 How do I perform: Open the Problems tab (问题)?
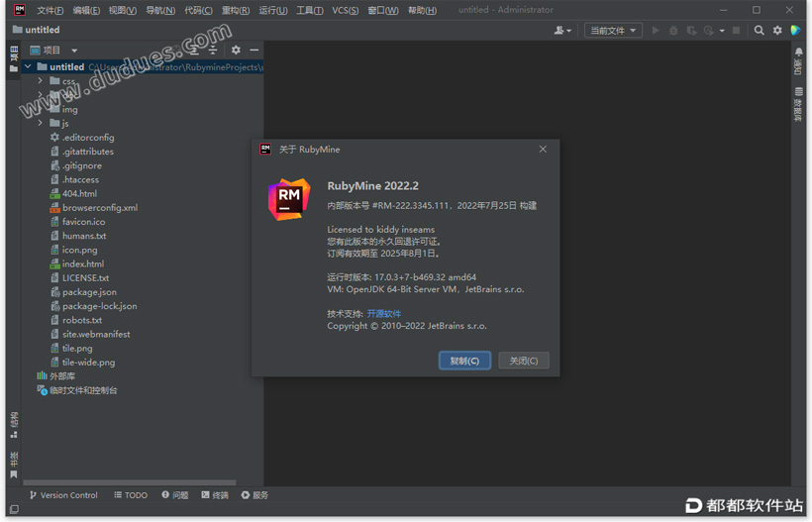pos(175,495)
